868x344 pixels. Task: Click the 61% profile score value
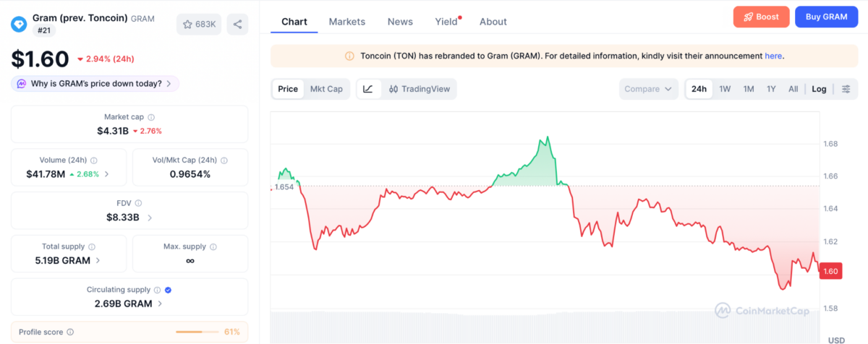(232, 332)
